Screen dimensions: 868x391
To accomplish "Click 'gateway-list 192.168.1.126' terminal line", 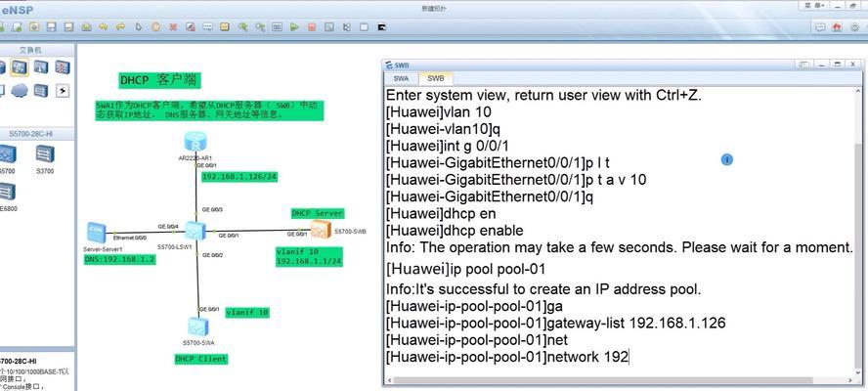I will coord(556,323).
